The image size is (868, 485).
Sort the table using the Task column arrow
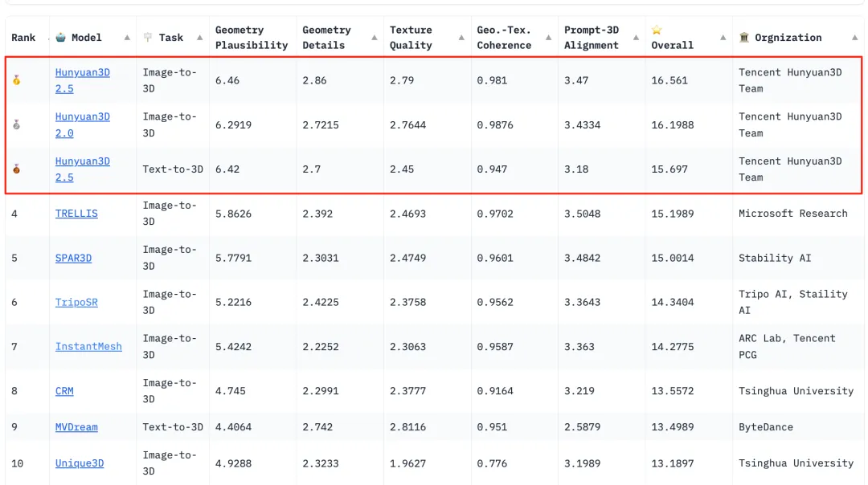pyautogui.click(x=200, y=38)
